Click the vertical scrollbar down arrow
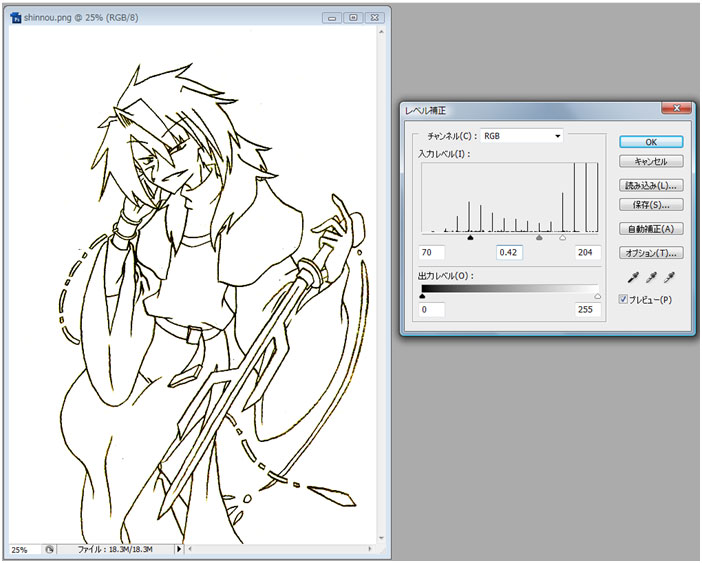702x563 pixels. click(x=381, y=538)
